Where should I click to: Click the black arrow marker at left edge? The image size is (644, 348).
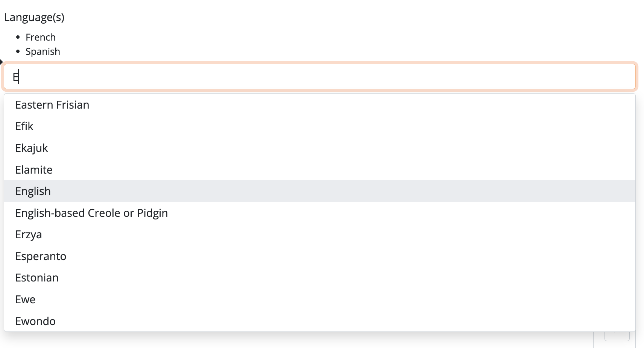1,62
